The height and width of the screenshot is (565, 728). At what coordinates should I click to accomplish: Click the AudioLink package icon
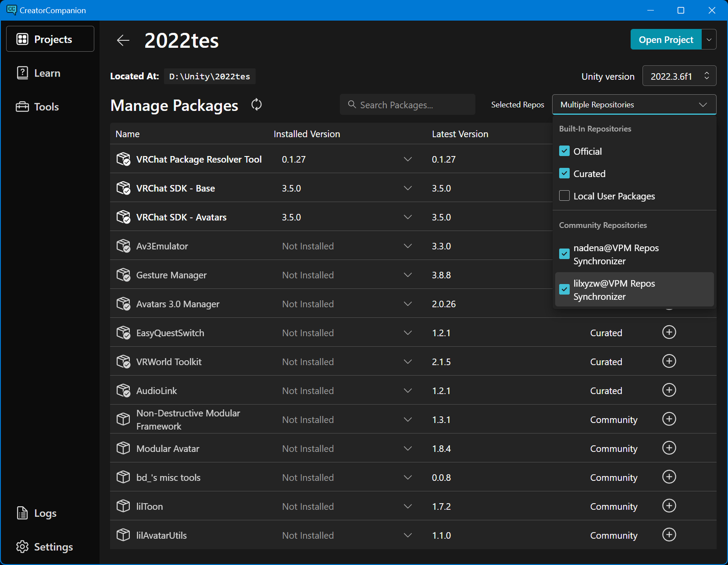click(x=123, y=391)
